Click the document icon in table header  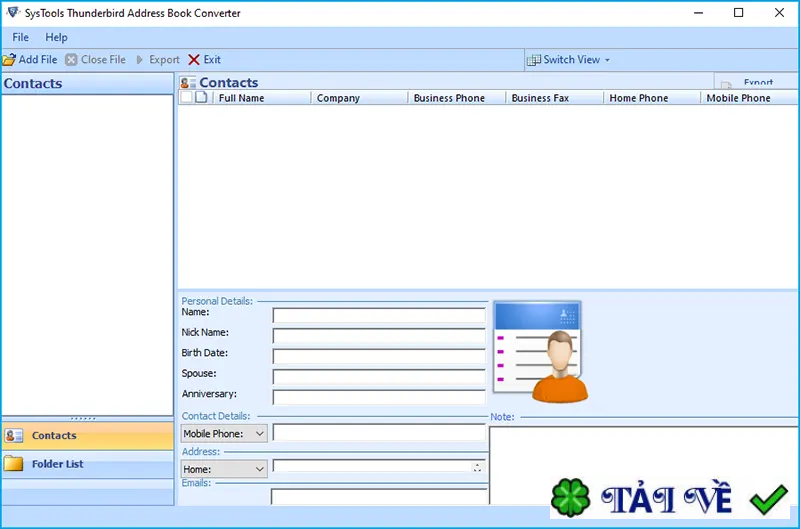(202, 97)
